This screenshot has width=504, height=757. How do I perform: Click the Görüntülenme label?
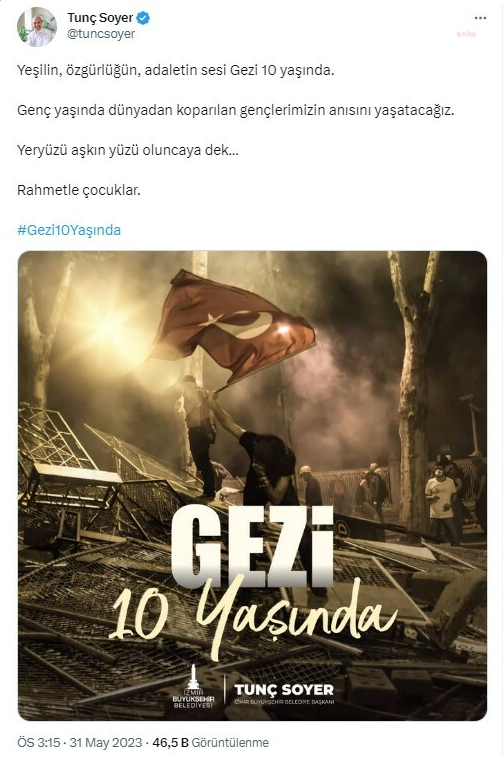point(230,743)
